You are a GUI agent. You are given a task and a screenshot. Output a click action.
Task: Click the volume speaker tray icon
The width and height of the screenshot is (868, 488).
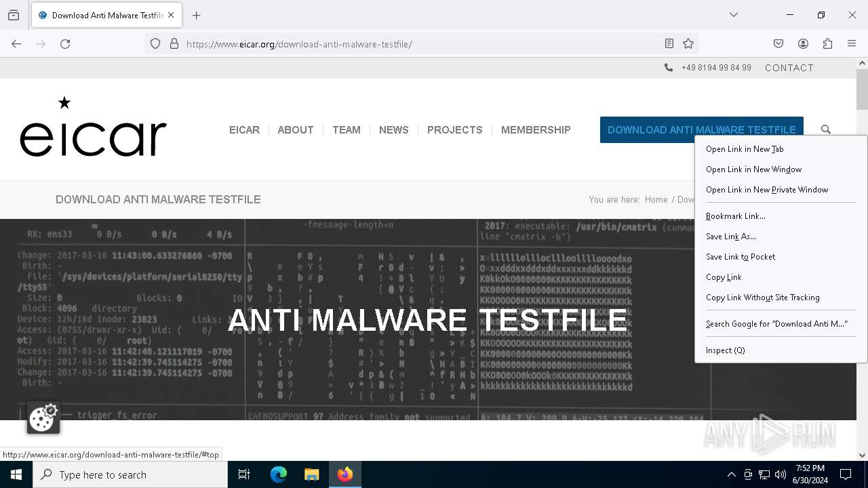(x=781, y=474)
